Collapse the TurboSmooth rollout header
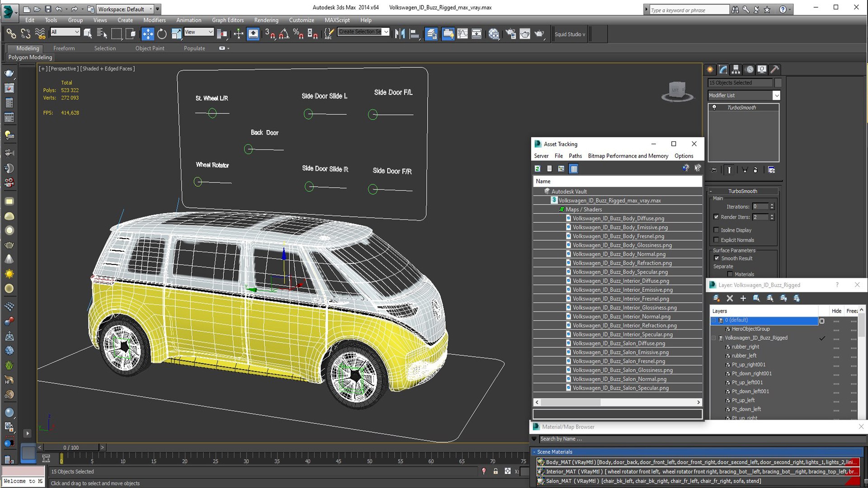This screenshot has height=488, width=868. (743, 191)
